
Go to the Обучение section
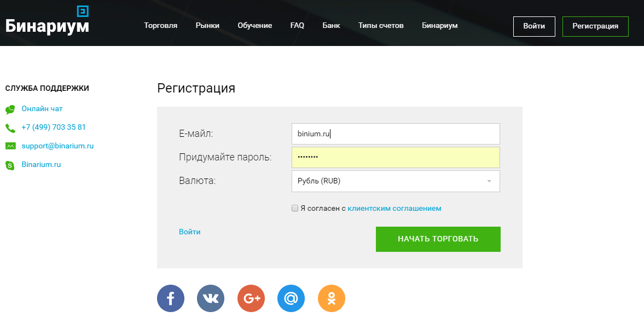[254, 26]
